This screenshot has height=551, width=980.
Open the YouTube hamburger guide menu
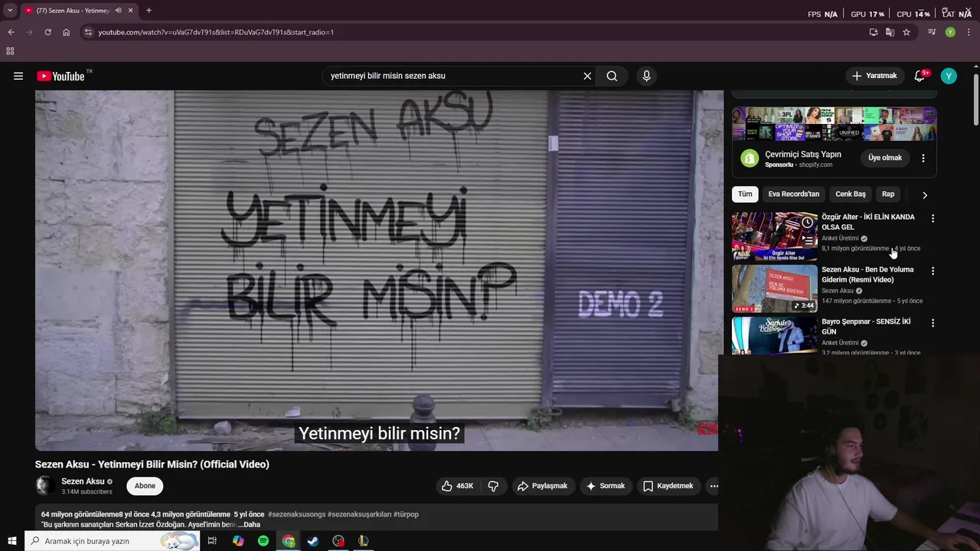click(18, 76)
